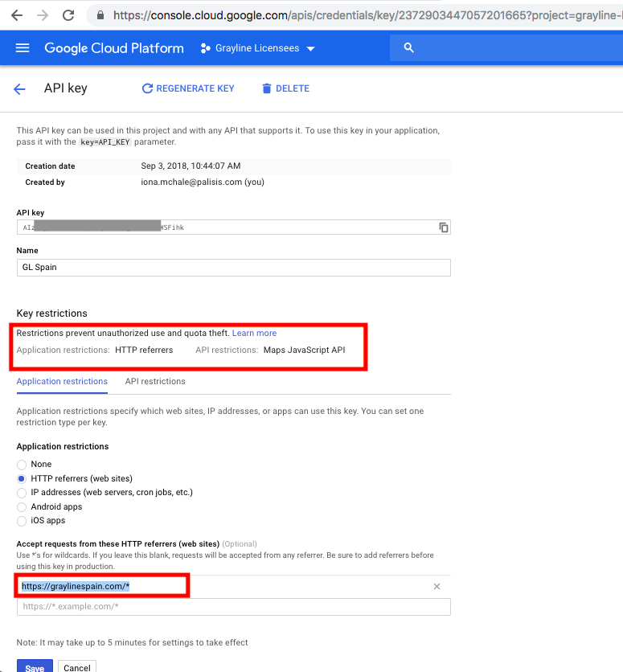The width and height of the screenshot is (623, 672).
Task: Click the https://graylinespain.com/* referrer entry
Action: tap(76, 586)
